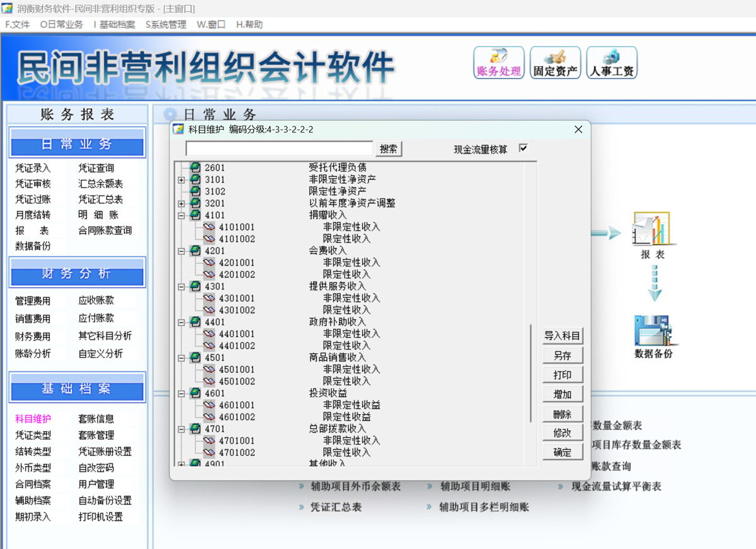The height and width of the screenshot is (549, 756).
Task: Open 凭证录入 in the sidebar
Action: [33, 168]
